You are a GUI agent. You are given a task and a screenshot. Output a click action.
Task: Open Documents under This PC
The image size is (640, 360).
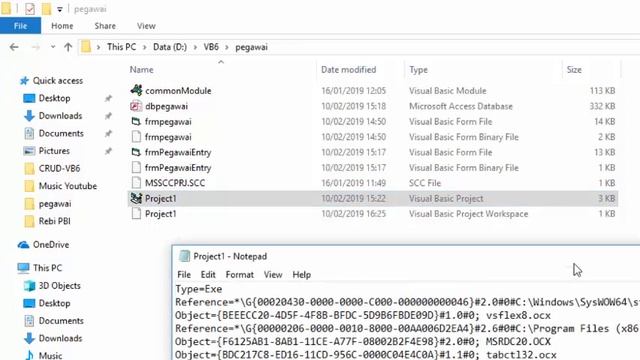click(61, 320)
